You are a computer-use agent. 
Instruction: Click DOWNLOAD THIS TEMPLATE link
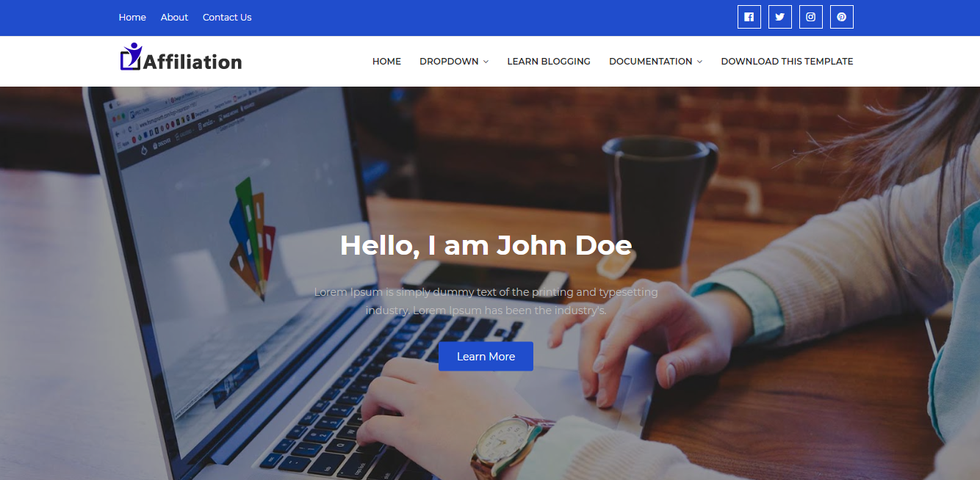pyautogui.click(x=787, y=62)
